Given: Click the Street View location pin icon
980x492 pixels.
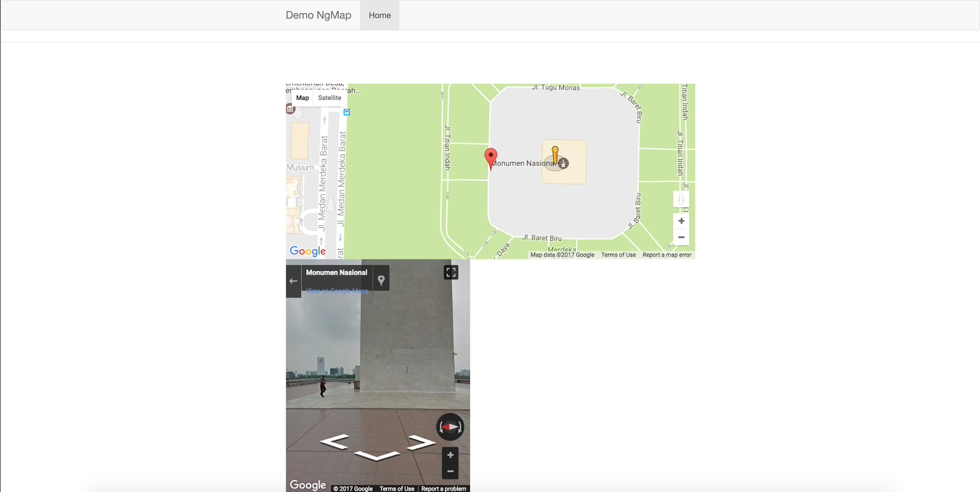Looking at the screenshot, I should coord(381,280).
